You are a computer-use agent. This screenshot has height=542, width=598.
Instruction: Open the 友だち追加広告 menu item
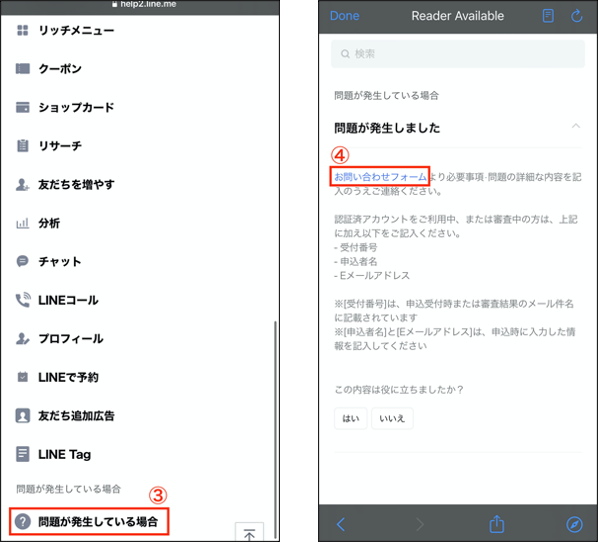click(76, 415)
